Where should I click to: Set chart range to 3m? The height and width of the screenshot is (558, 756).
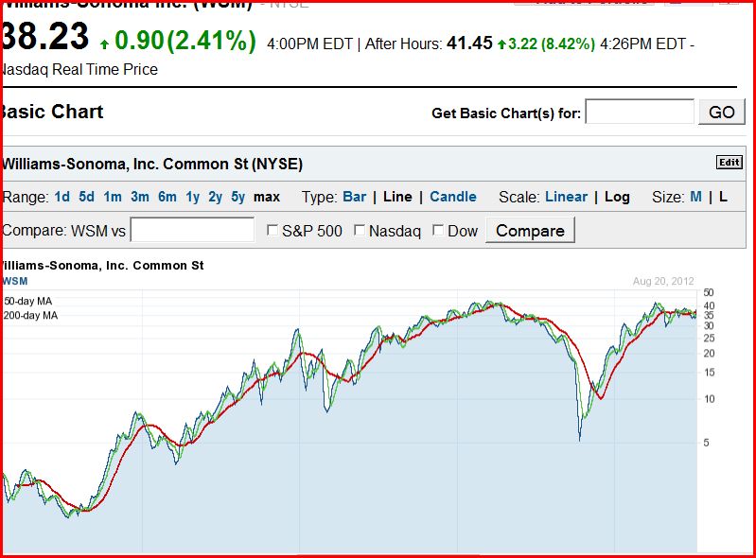point(140,197)
